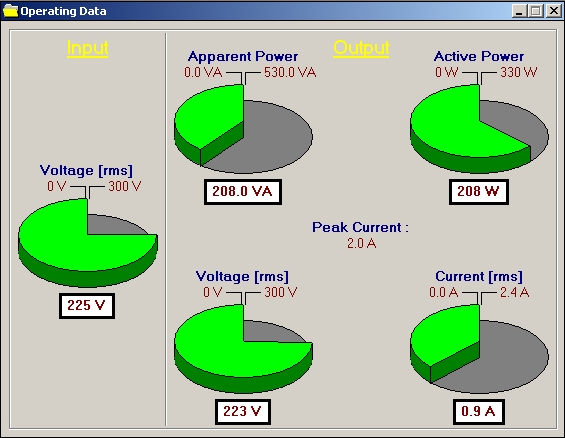Close the Operating Data window
The width and height of the screenshot is (565, 438).
point(553,11)
